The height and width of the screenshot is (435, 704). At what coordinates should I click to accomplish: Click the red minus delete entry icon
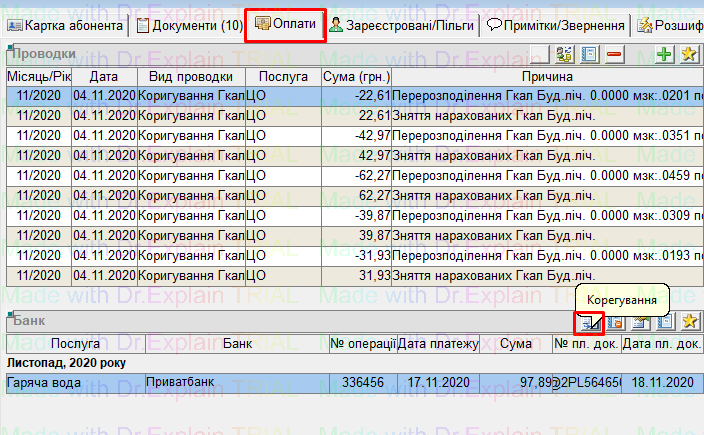[x=615, y=55]
